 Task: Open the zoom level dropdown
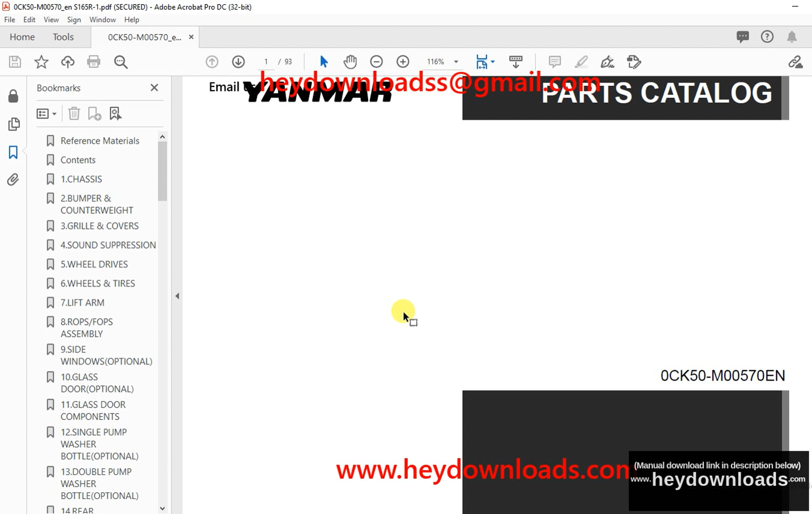click(x=456, y=62)
